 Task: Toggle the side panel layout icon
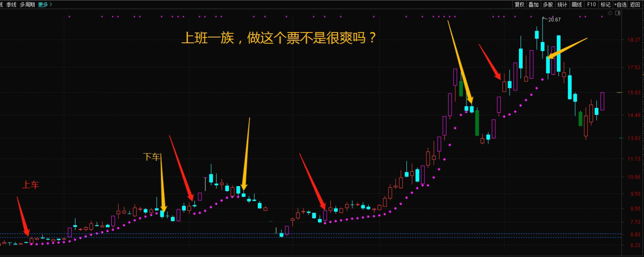tap(618, 13)
